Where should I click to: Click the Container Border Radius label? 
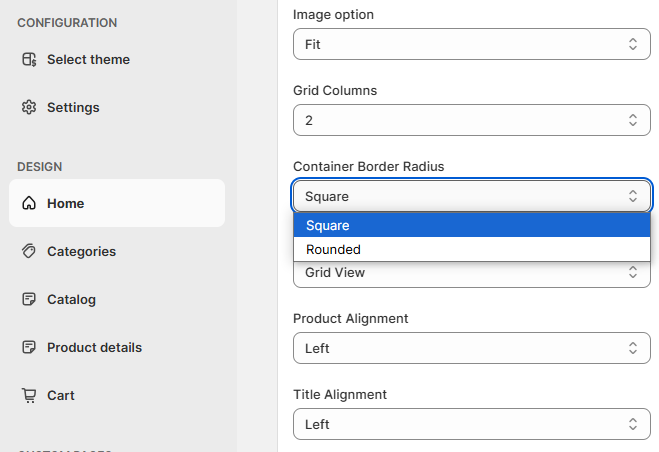coord(369,167)
